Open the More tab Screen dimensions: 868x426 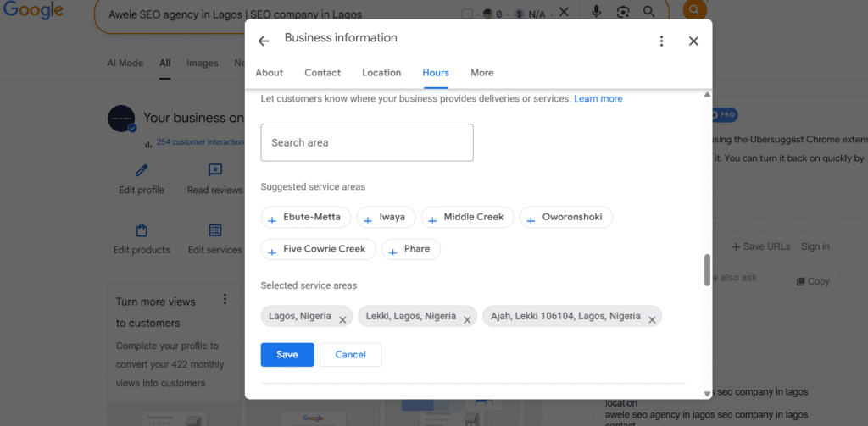(482, 73)
